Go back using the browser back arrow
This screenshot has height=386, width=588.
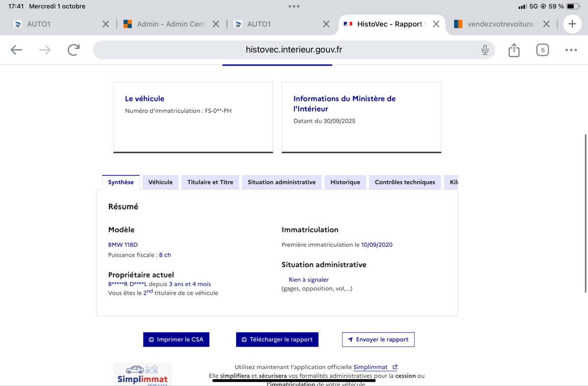[x=16, y=50]
